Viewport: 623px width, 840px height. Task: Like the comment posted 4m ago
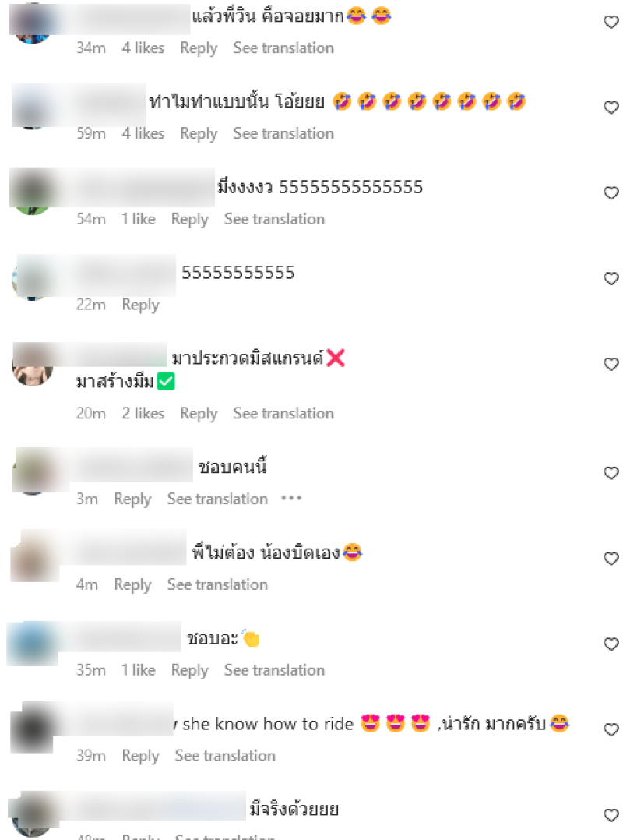[x=611, y=559]
